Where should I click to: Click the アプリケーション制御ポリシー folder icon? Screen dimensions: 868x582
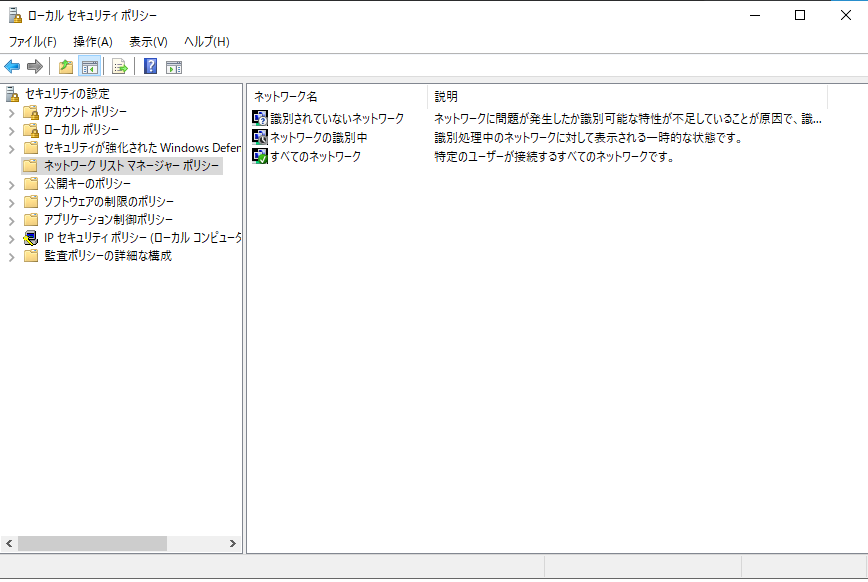click(x=31, y=219)
